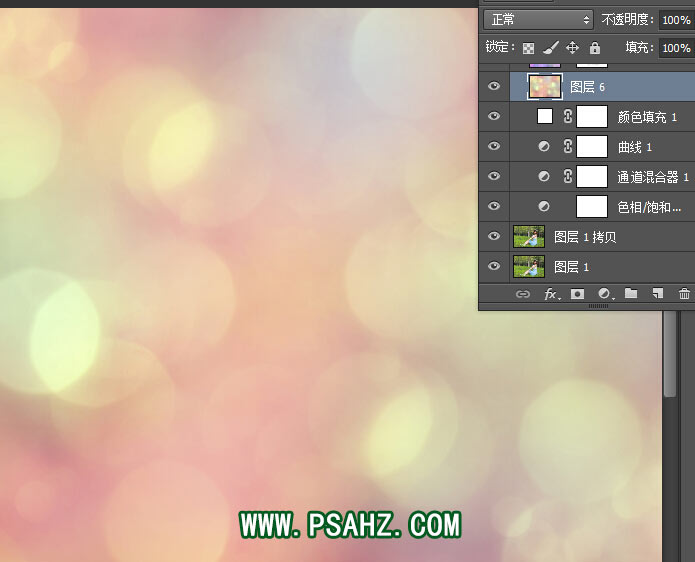
Task: Create a new layer
Action: point(658,294)
